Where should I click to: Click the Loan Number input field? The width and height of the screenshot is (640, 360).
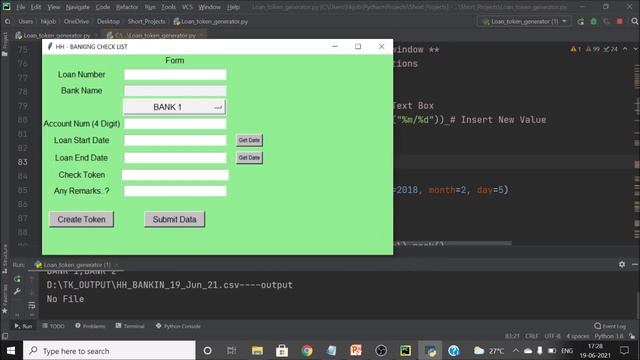tap(175, 74)
